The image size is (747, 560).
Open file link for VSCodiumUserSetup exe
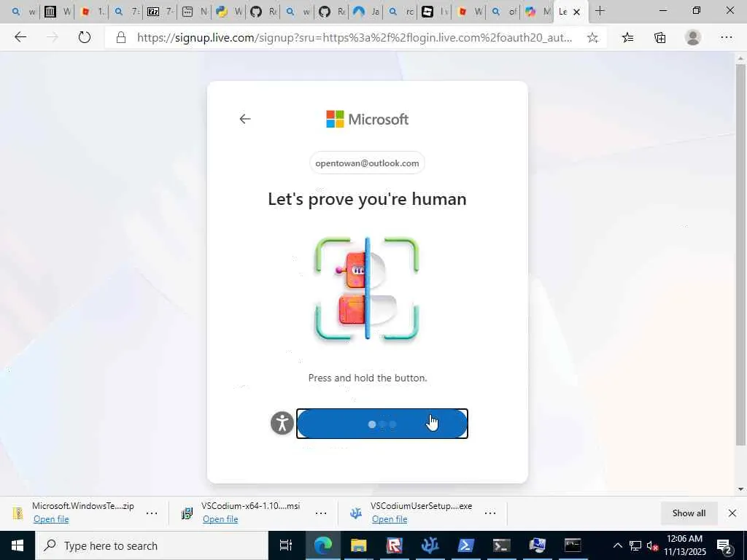(390, 519)
